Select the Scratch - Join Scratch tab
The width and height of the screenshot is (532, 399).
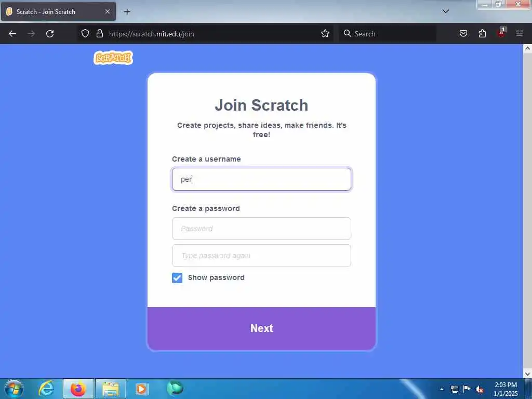click(x=58, y=11)
